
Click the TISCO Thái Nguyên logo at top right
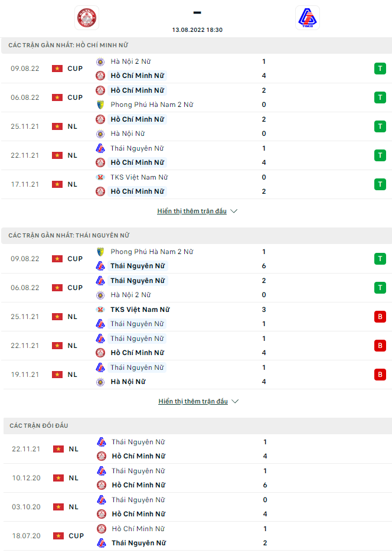point(307,17)
